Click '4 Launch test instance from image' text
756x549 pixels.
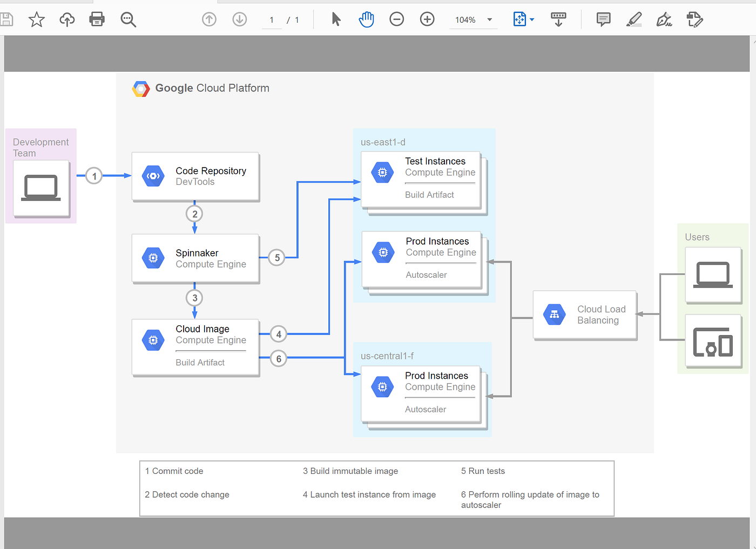pyautogui.click(x=369, y=494)
